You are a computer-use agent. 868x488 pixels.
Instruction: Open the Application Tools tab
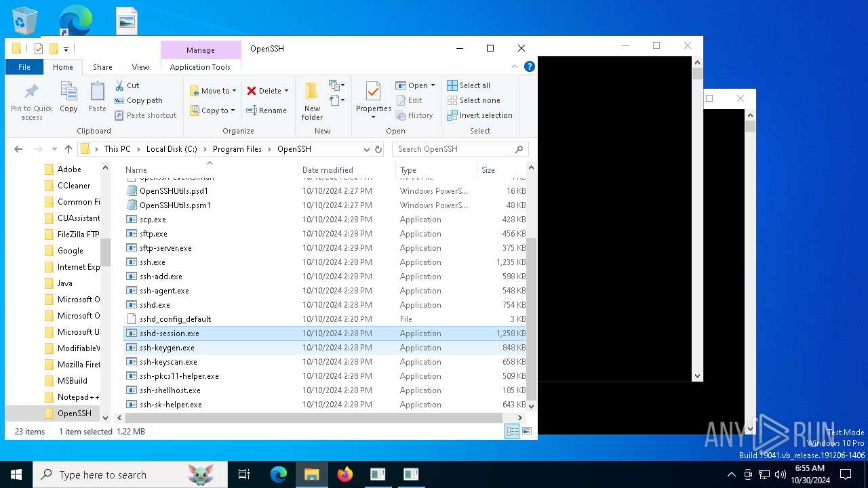pos(200,67)
